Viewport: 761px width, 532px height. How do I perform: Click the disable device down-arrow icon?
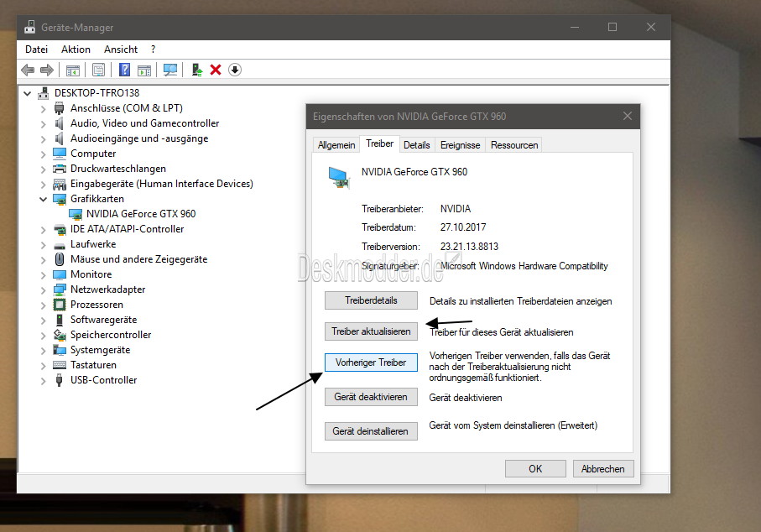click(235, 70)
